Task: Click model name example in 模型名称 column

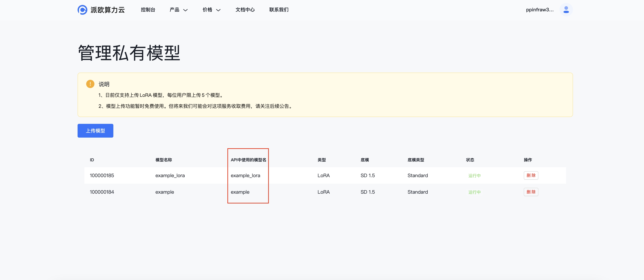Action: pyautogui.click(x=164, y=192)
